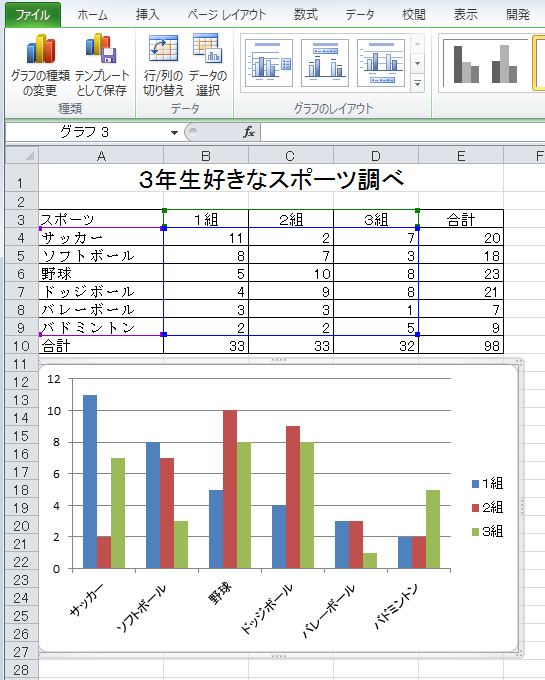Click the vertical axis value 12

[54, 379]
